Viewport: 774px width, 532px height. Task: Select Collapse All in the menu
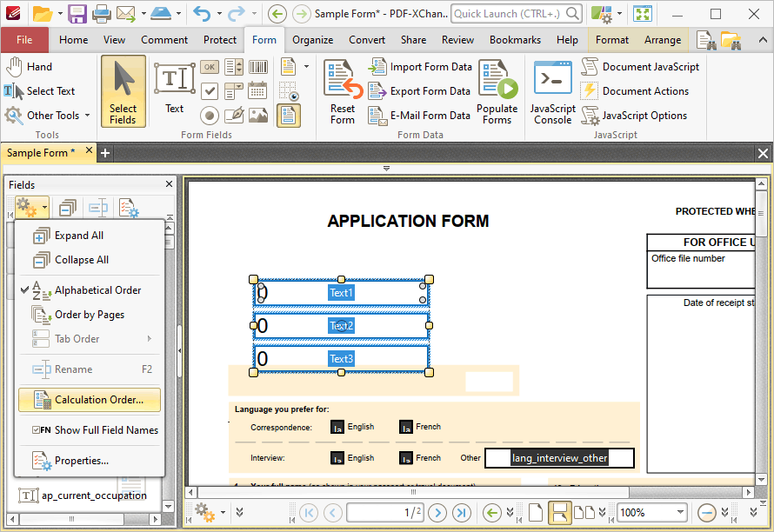click(90, 260)
